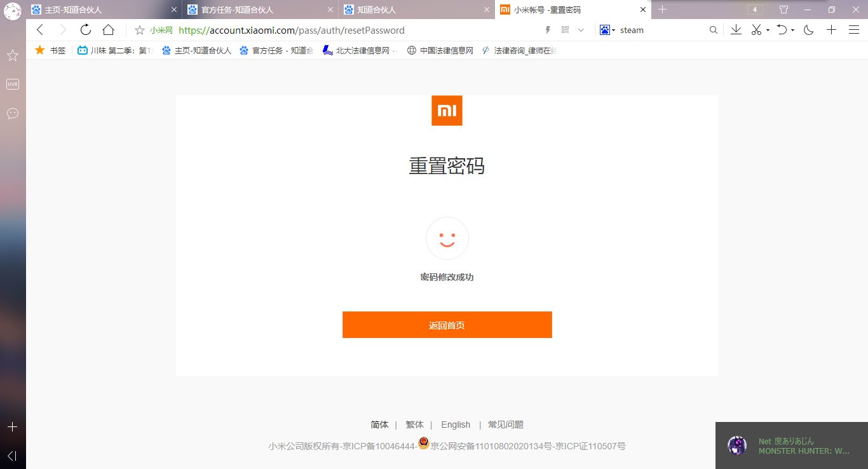Click the chat bubble icon in the sidebar

coord(13,114)
